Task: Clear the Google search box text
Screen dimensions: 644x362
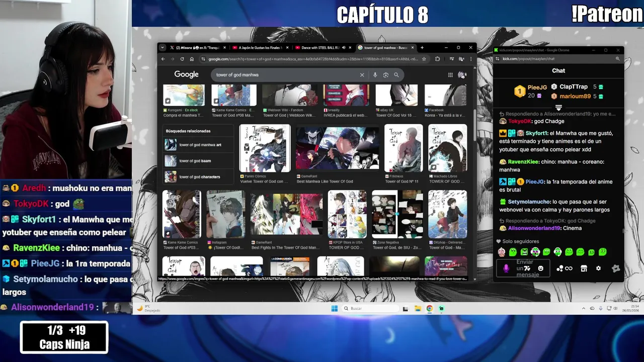Action: (362, 75)
